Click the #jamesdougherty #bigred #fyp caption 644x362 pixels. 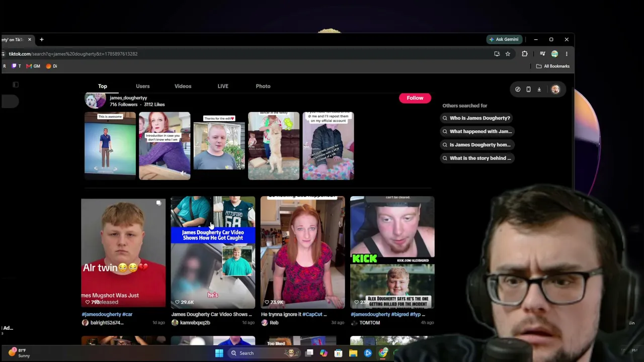point(388,314)
